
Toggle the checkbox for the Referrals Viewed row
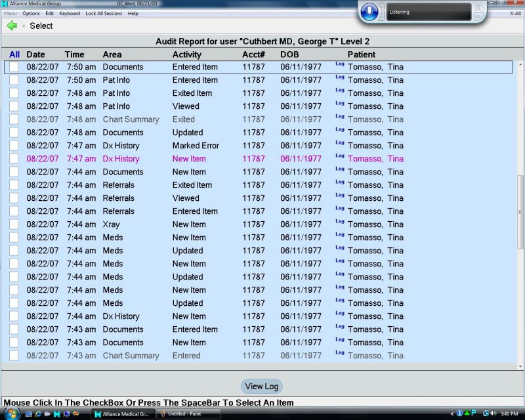click(14, 198)
